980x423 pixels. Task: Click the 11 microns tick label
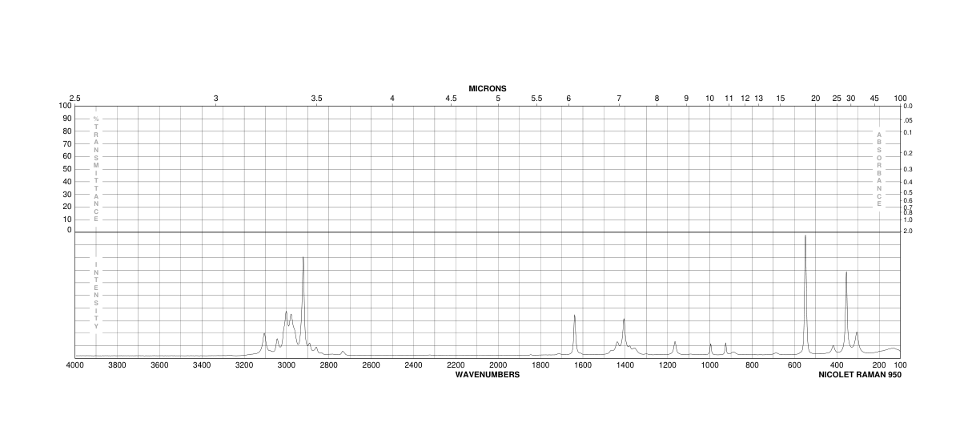pos(729,99)
